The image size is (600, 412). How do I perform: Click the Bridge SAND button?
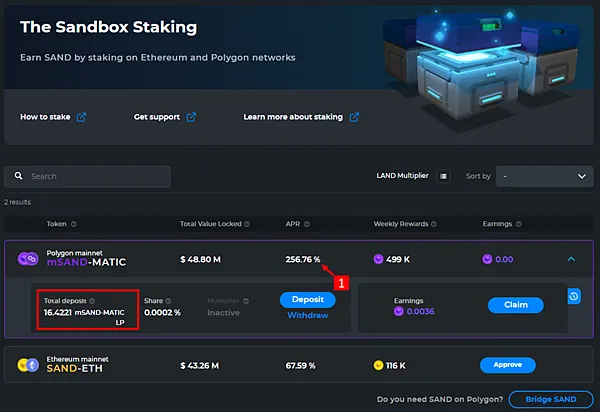(551, 399)
